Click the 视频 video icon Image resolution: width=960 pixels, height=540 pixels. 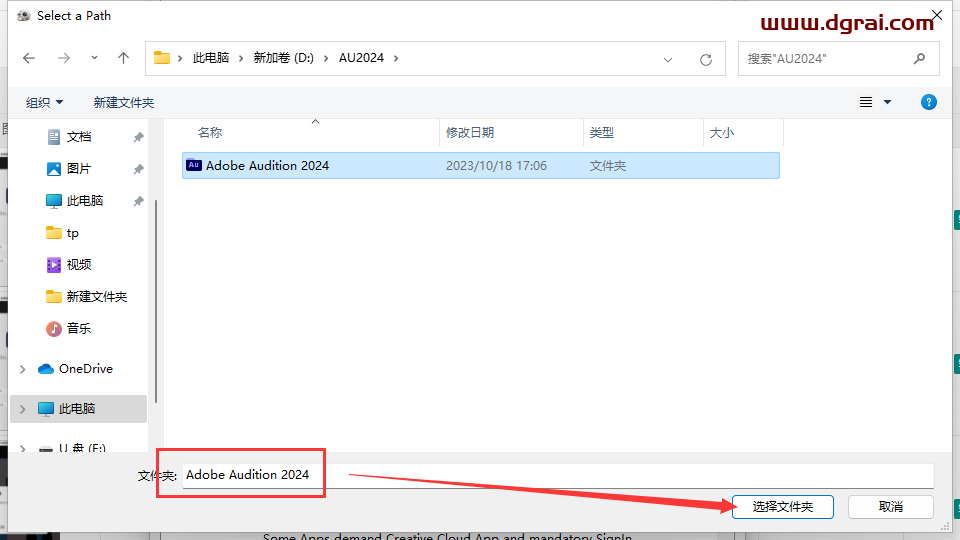(54, 264)
